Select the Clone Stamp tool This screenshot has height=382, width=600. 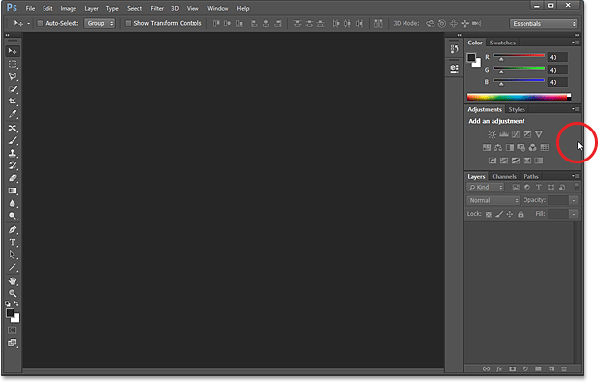12,153
